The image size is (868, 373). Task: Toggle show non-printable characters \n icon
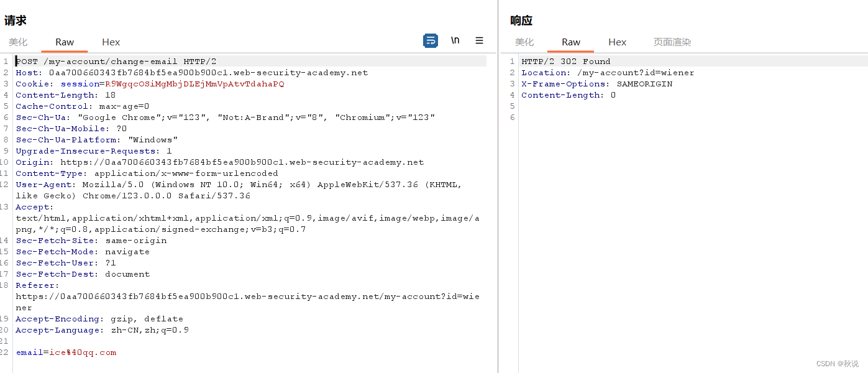click(x=455, y=40)
